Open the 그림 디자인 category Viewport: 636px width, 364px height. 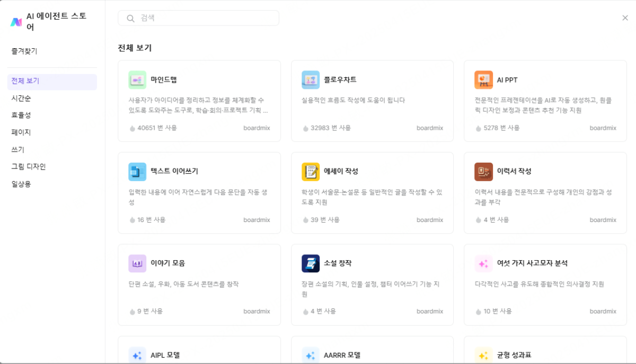coord(27,166)
